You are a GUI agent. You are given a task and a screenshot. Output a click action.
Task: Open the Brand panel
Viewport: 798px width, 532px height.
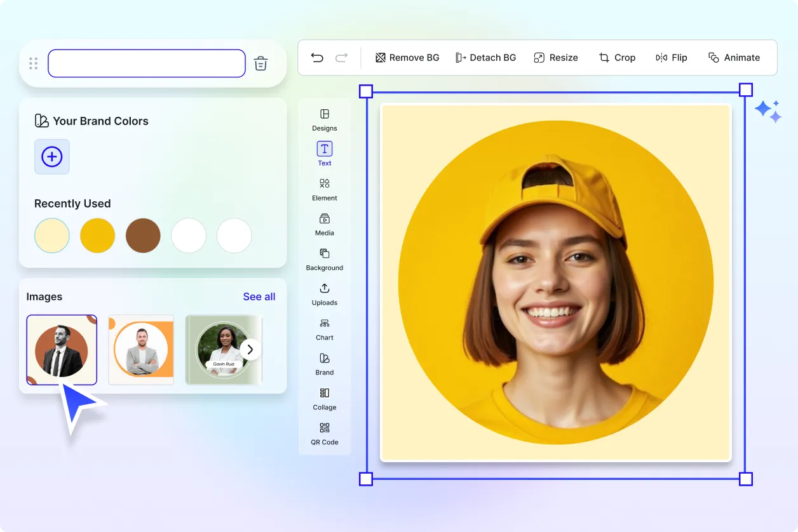coord(324,364)
